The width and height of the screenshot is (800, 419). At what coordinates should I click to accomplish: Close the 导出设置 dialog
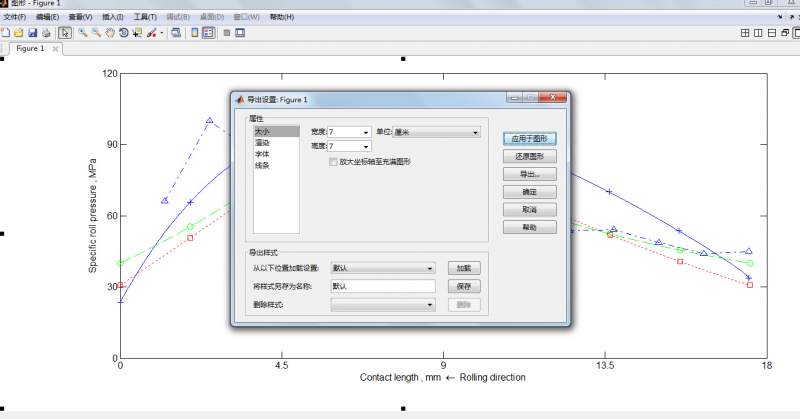[x=553, y=97]
